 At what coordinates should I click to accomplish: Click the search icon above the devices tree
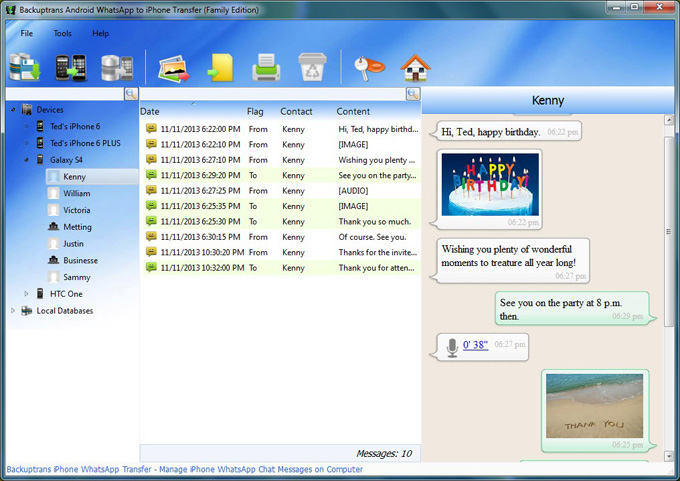click(131, 94)
